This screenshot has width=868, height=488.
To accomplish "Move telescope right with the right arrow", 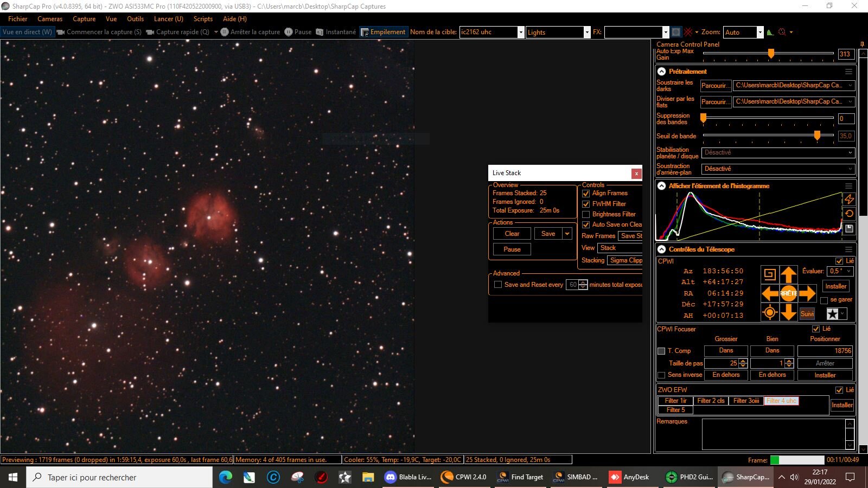I will pyautogui.click(x=807, y=293).
